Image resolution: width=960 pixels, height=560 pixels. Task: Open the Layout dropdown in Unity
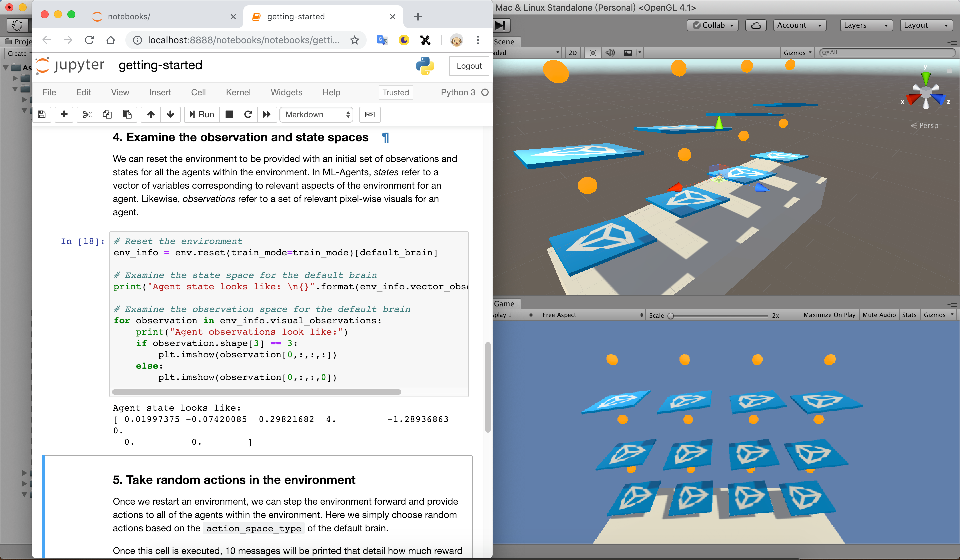[x=926, y=25]
